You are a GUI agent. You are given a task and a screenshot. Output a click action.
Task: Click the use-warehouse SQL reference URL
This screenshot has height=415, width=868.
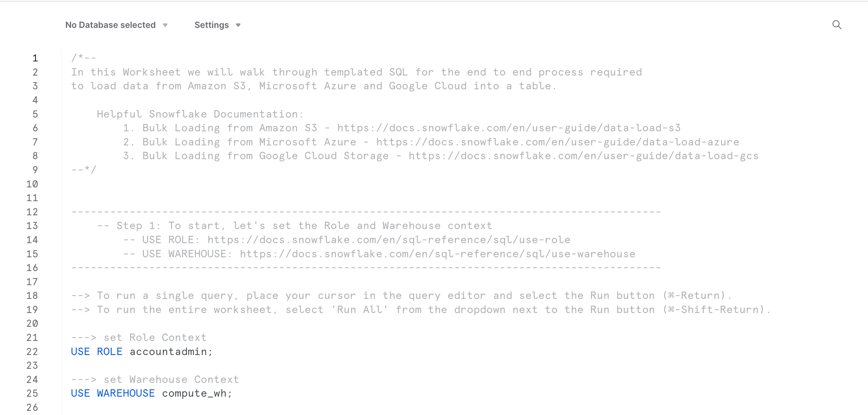pyautogui.click(x=437, y=254)
